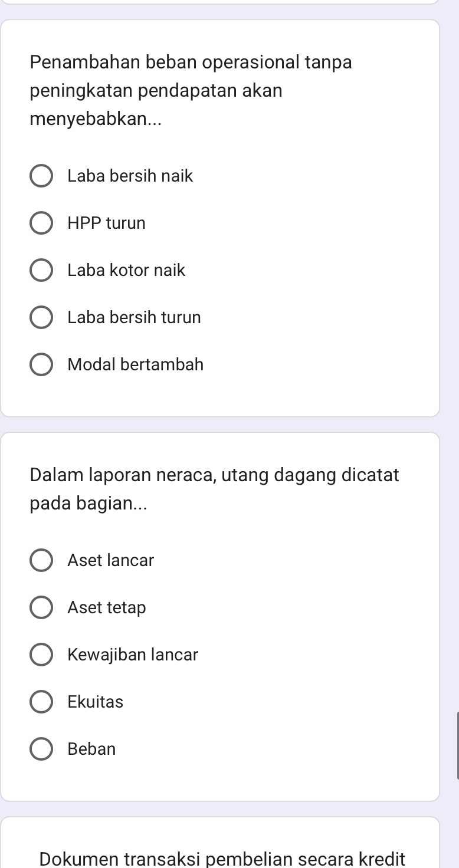Screen dimensions: 459x868
Task: Select 'Modal bertambah' radio button
Action: pyautogui.click(x=41, y=364)
